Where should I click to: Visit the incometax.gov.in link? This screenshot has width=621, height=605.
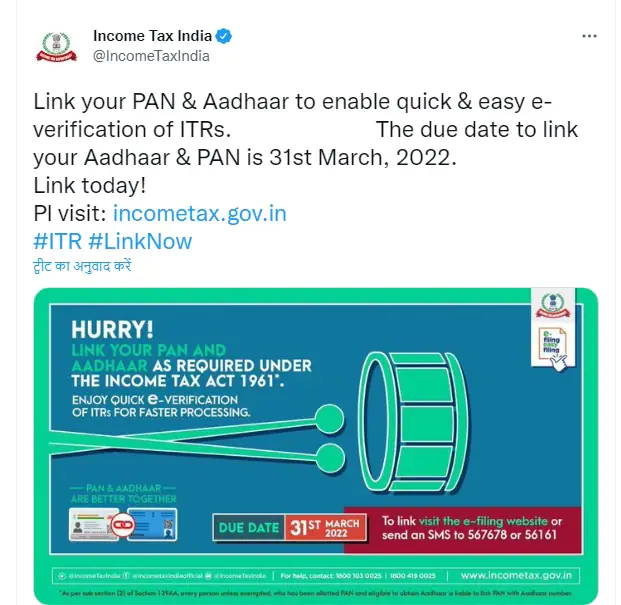(200, 213)
